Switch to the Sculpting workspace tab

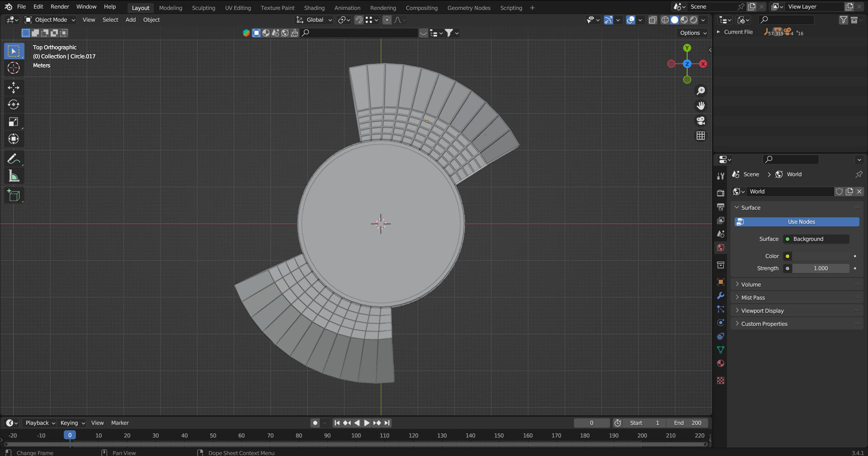[203, 8]
